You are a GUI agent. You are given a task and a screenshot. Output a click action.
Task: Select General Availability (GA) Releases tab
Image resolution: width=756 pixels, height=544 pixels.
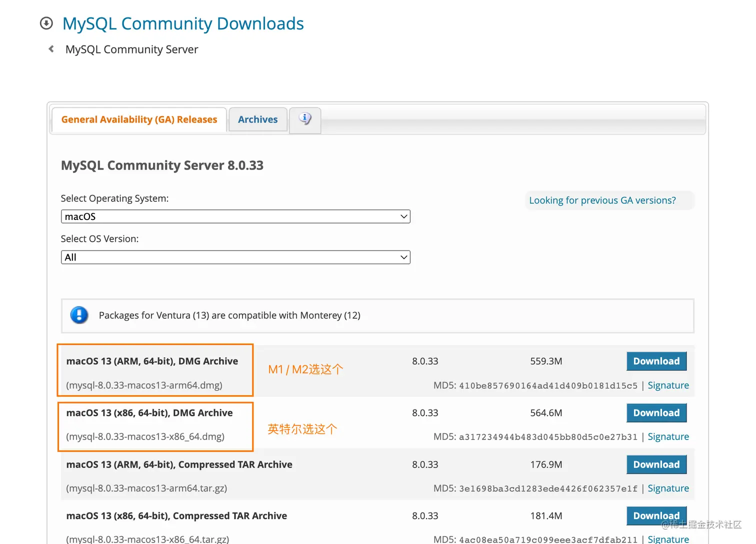(139, 119)
